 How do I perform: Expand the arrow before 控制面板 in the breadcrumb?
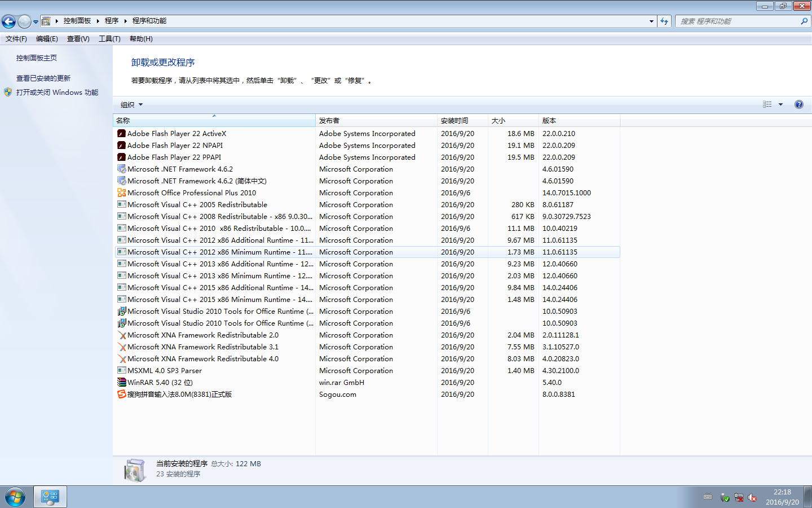coord(57,21)
